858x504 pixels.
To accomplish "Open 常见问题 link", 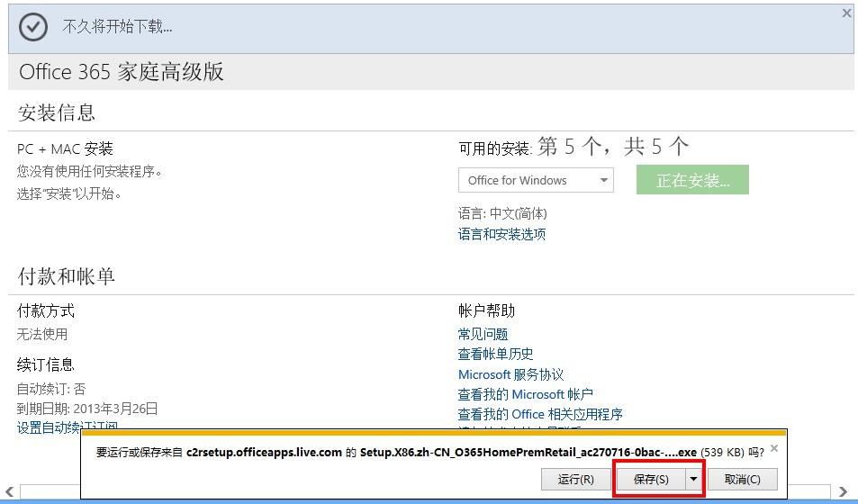I will coord(483,334).
